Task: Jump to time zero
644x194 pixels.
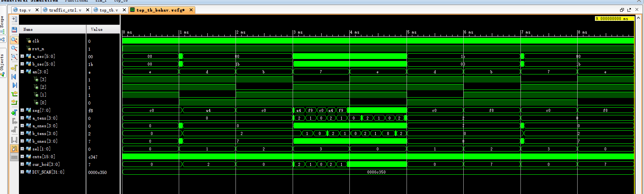Action: pos(14,77)
